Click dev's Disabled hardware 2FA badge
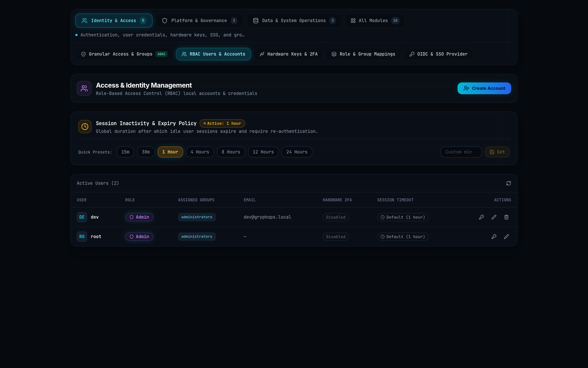 [336, 217]
